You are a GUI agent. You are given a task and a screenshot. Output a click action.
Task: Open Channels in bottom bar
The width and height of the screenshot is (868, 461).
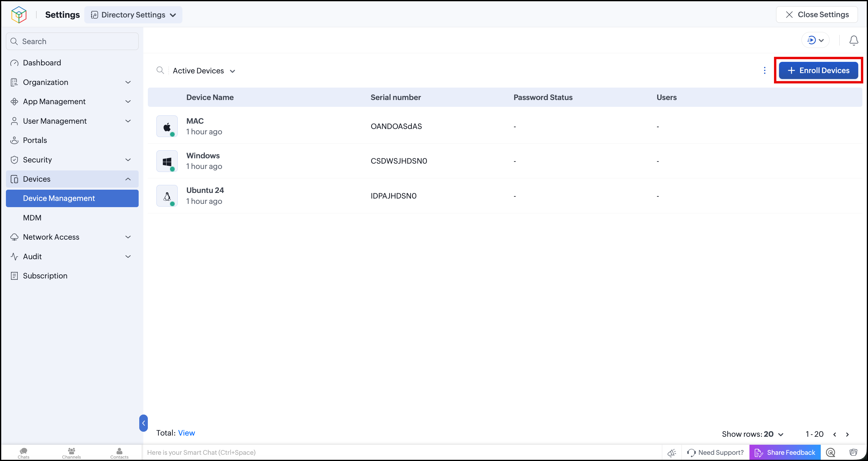coord(71,453)
